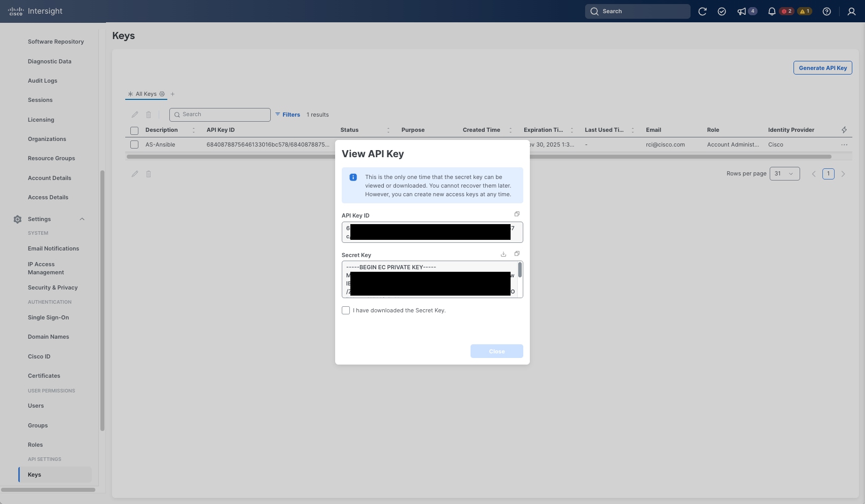Open Audit Logs from the sidebar
This screenshot has height=504, width=865.
tap(43, 80)
